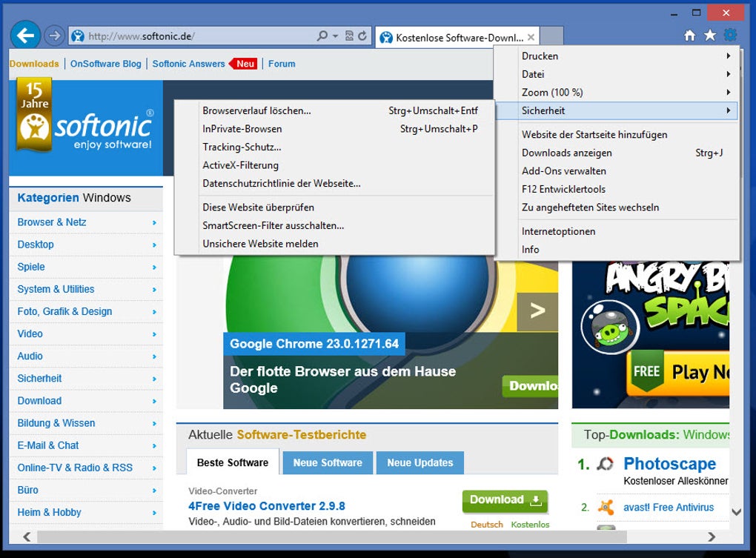The width and height of the screenshot is (756, 558).
Task: Choose Unsichere Website melden
Action: (x=334, y=244)
